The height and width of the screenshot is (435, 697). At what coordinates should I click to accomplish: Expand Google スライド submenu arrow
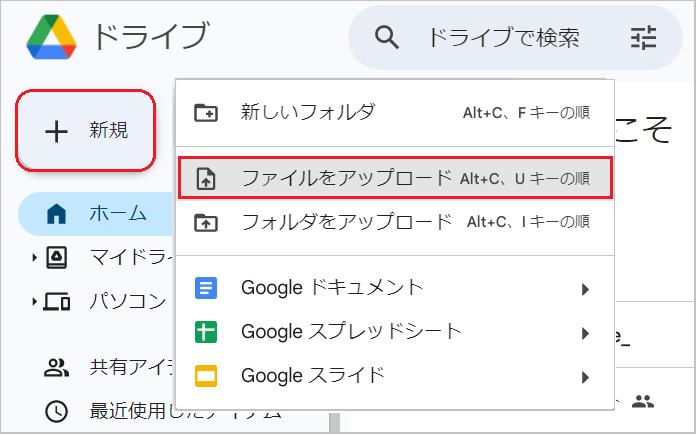(x=585, y=377)
